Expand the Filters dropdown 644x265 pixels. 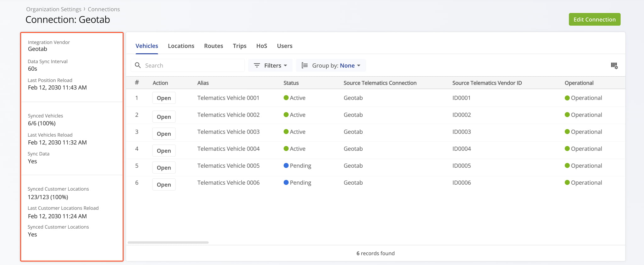click(x=270, y=65)
